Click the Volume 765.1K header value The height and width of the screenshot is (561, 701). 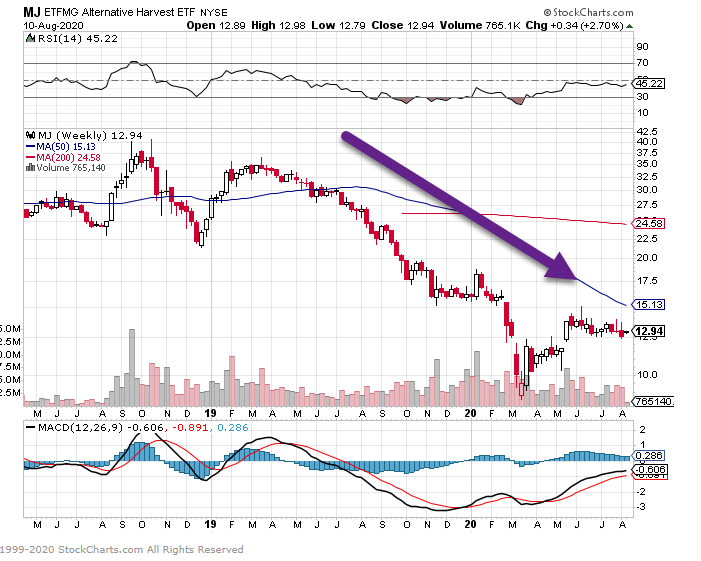click(480, 25)
